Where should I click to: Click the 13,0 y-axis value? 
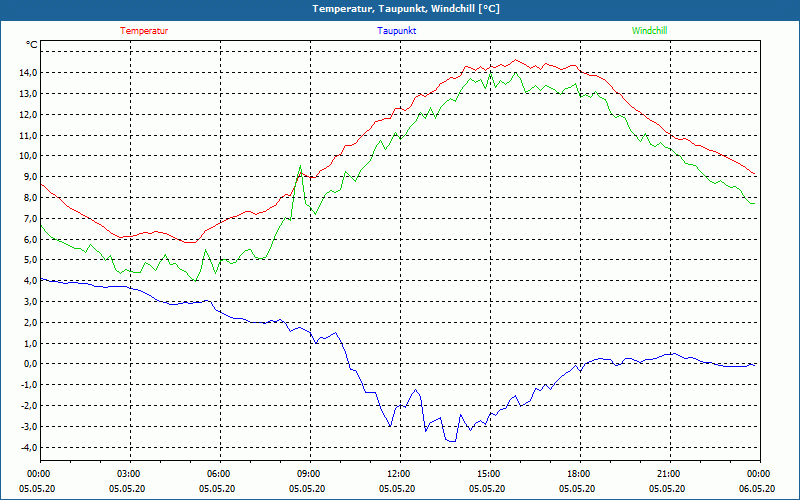(29, 93)
